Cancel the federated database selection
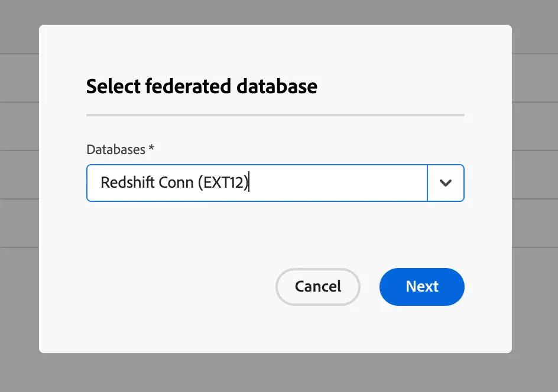This screenshot has width=558, height=392. pyautogui.click(x=318, y=287)
